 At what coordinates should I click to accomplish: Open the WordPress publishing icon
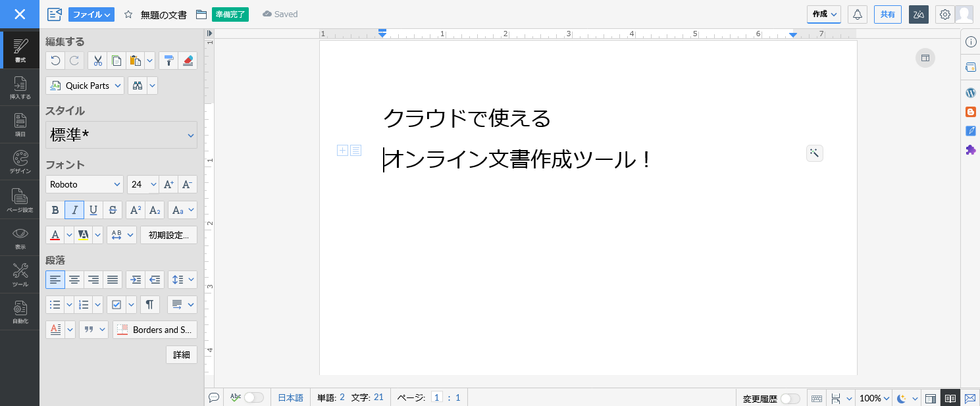click(x=970, y=93)
